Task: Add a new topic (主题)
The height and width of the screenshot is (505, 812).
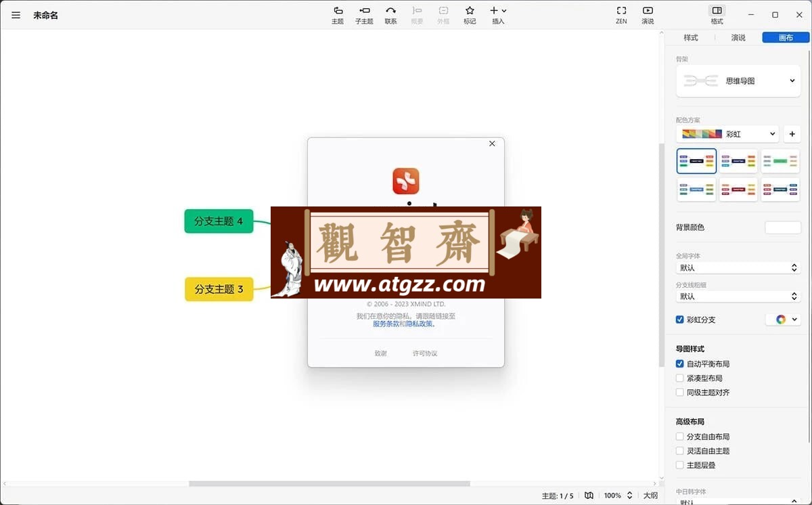Action: click(338, 15)
